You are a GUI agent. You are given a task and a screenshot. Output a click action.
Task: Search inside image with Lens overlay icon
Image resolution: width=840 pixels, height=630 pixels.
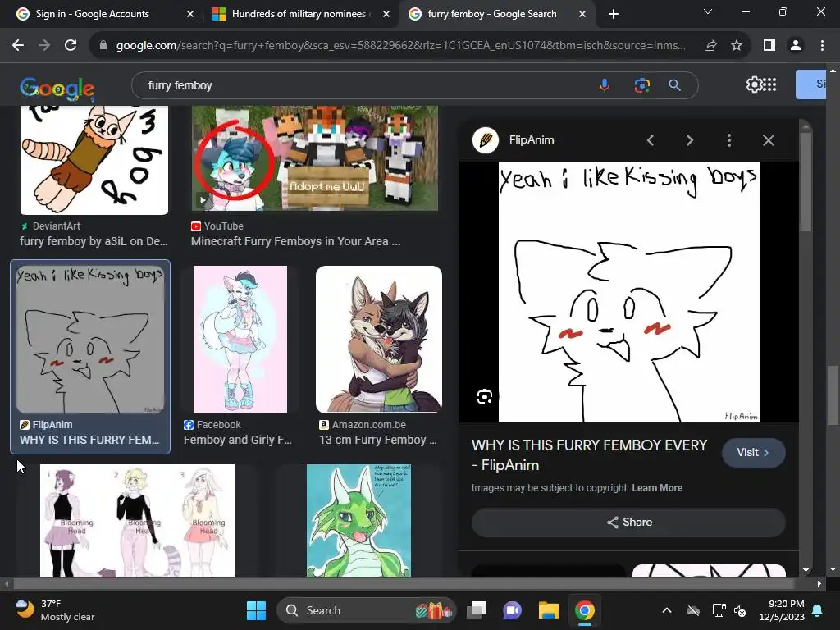pos(485,396)
